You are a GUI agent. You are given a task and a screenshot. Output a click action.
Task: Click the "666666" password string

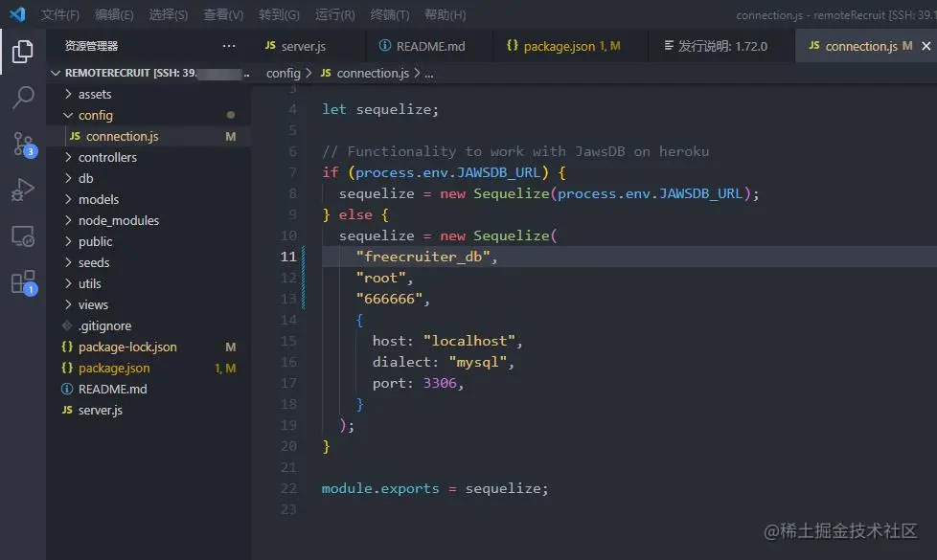[390, 299]
